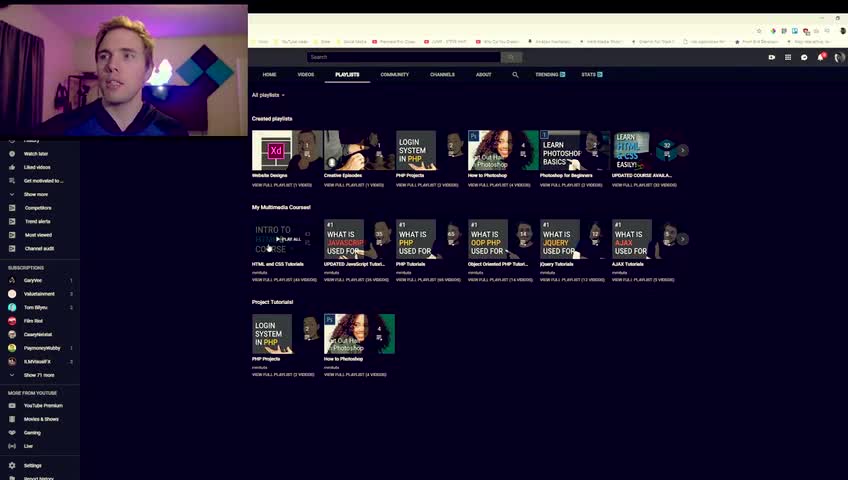Open Channel audit in the sidebar

[x=39, y=249]
